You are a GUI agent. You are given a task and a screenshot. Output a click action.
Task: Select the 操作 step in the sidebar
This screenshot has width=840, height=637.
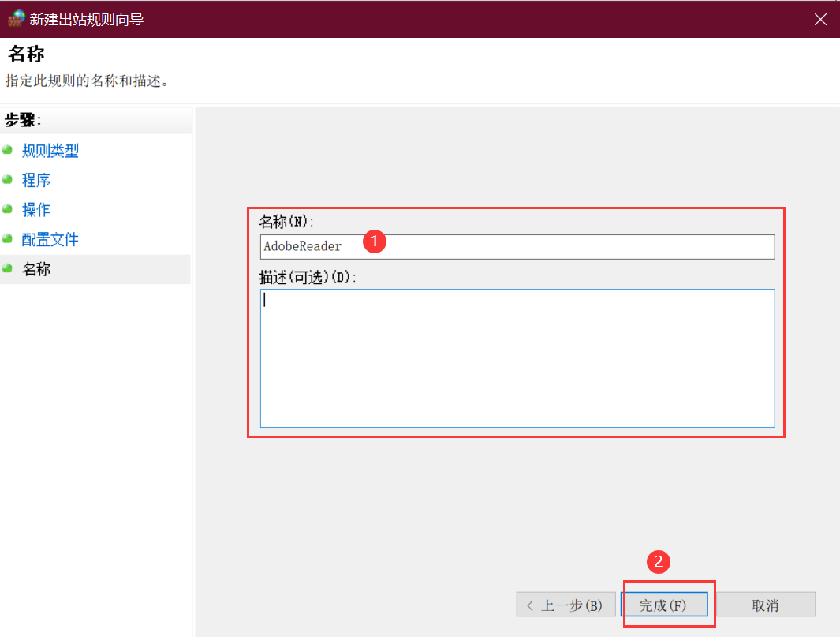point(36,209)
